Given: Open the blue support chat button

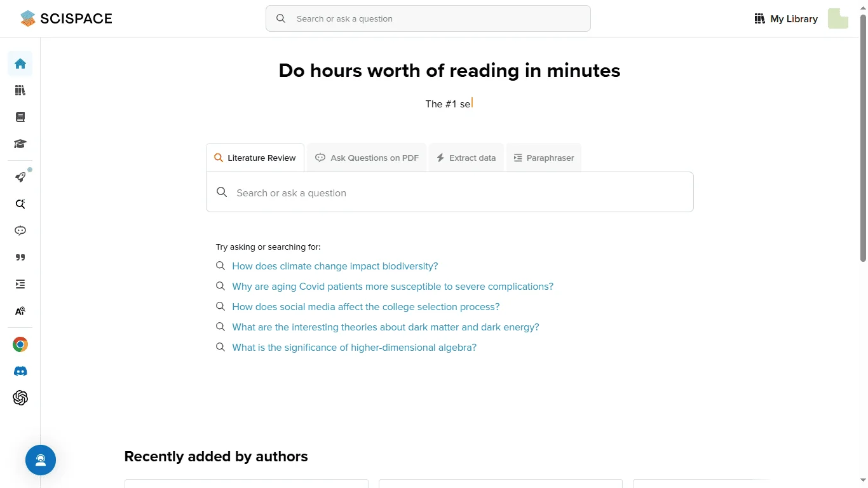Looking at the screenshot, I should pyautogui.click(x=41, y=460).
